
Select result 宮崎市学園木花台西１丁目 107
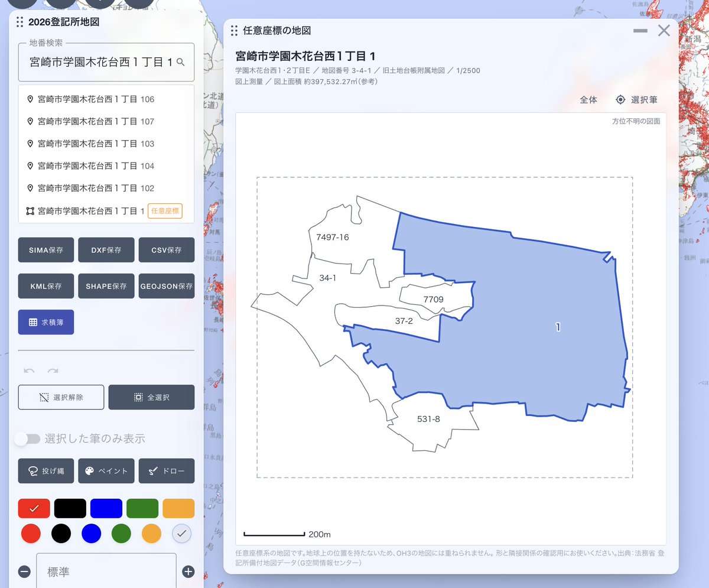coord(106,121)
